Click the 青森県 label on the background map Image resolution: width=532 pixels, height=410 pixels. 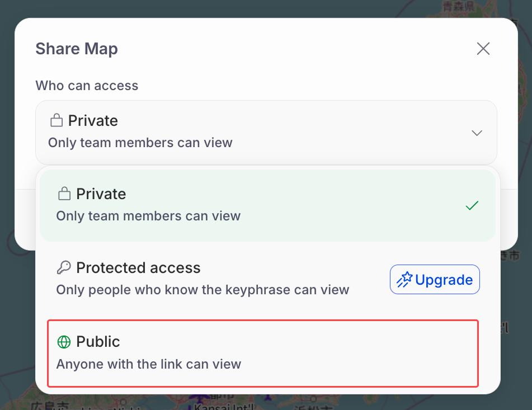(x=459, y=6)
